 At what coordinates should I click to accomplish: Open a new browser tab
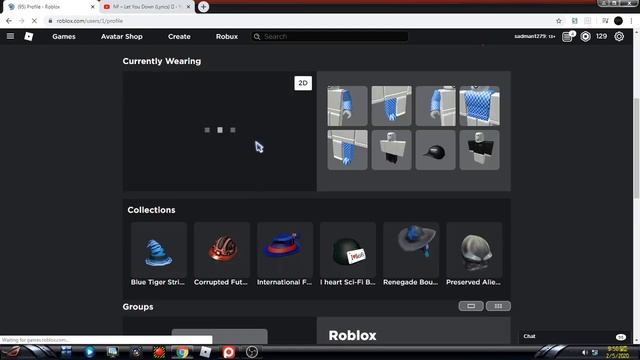203,7
